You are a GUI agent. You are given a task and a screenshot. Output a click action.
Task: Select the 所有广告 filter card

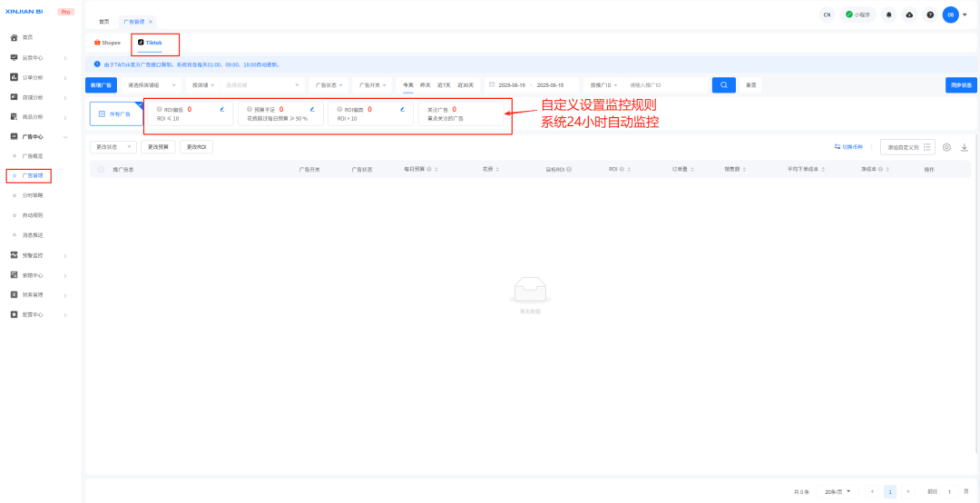click(x=116, y=113)
